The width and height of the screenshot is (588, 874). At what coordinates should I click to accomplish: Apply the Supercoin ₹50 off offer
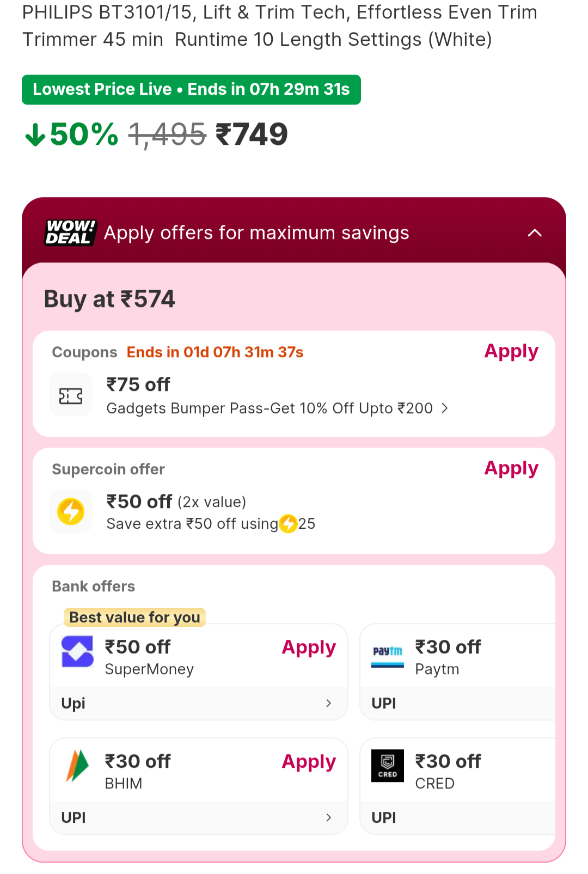point(511,468)
